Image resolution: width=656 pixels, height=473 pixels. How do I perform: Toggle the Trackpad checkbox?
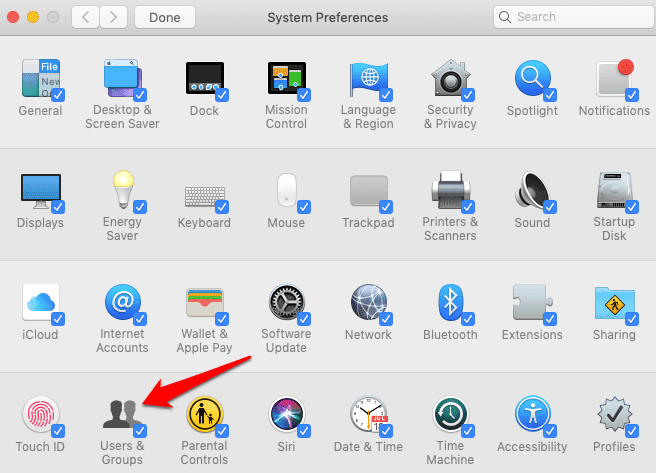(x=386, y=207)
